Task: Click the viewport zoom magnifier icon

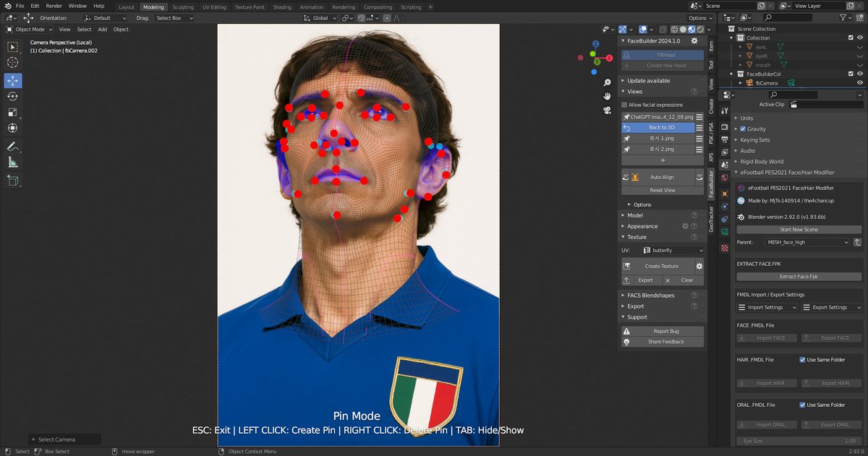Action: click(606, 82)
